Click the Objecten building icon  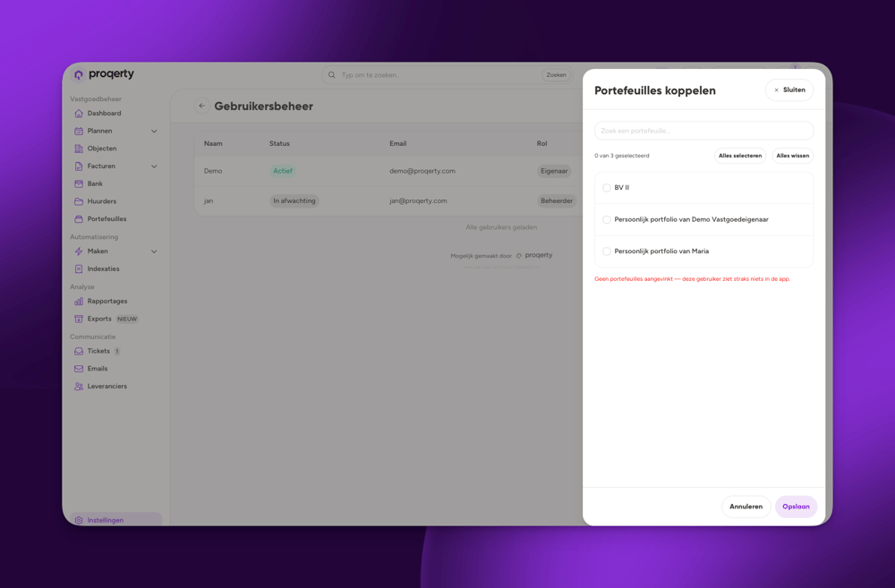pyautogui.click(x=79, y=149)
